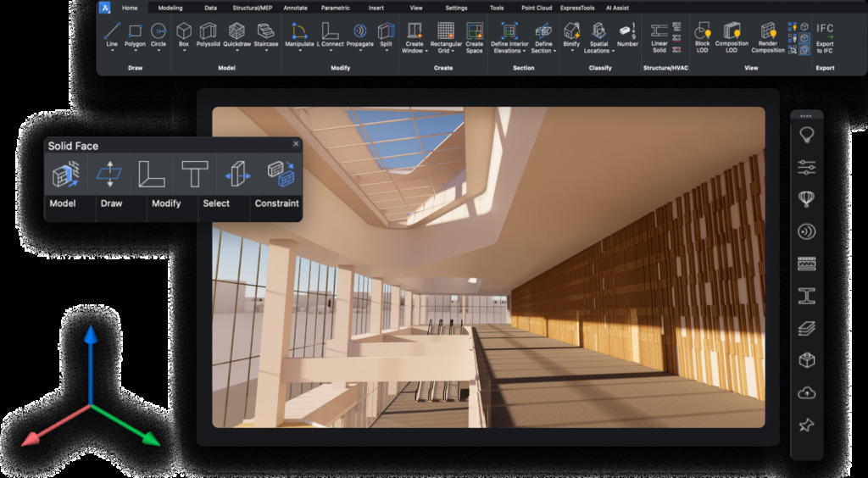Click the I-beam profiles icon in side panel
The height and width of the screenshot is (478, 868).
pyautogui.click(x=806, y=296)
